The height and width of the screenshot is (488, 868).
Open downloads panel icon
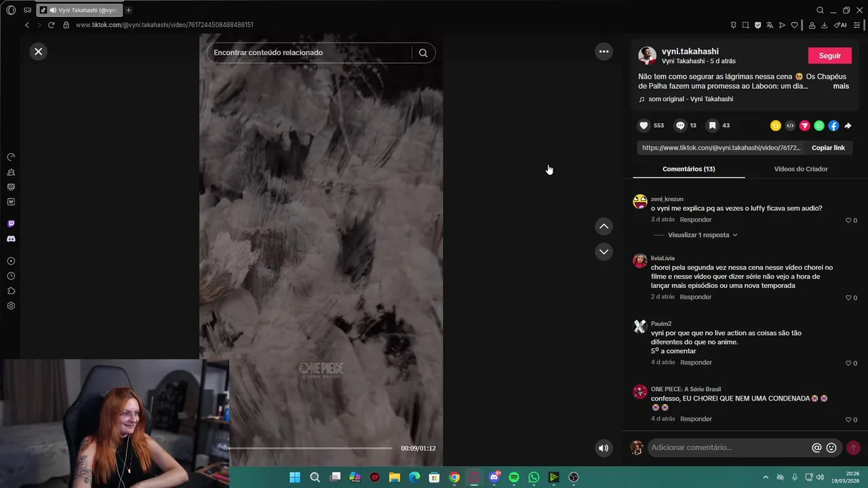click(x=824, y=25)
